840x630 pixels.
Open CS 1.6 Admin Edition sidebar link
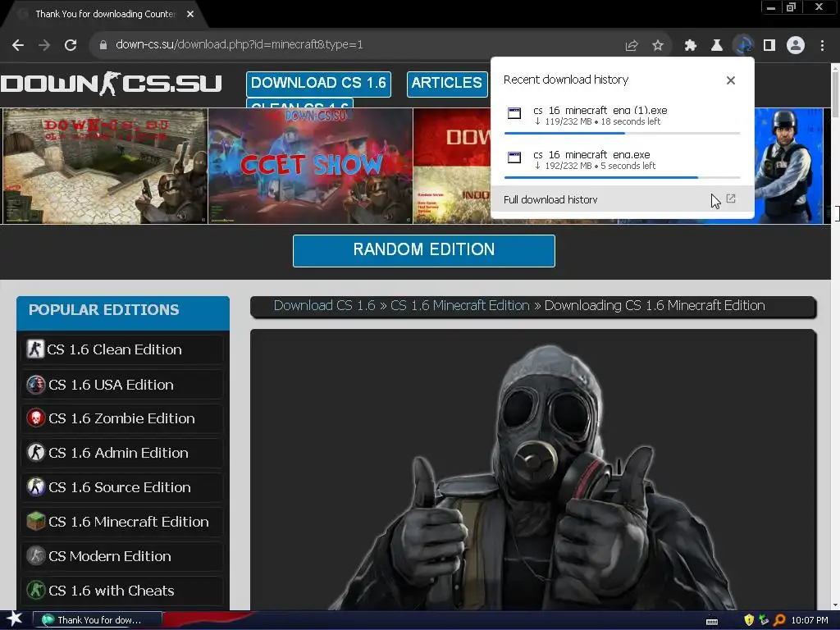122,453
